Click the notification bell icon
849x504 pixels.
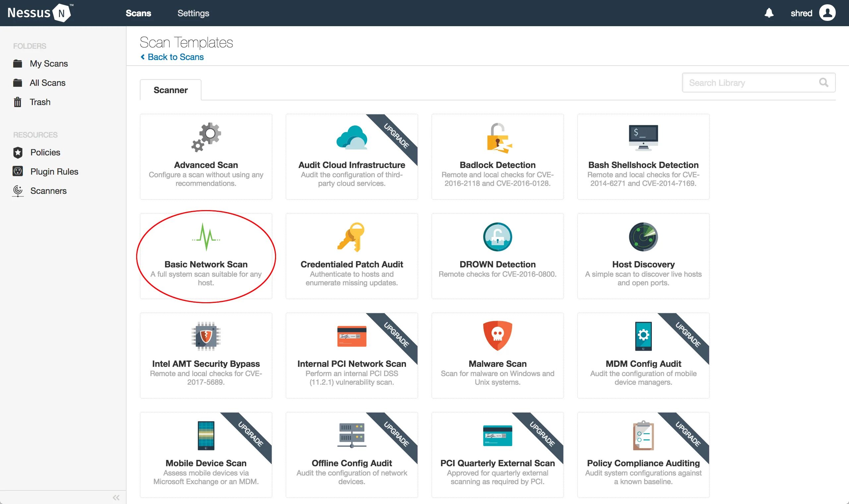pos(769,13)
